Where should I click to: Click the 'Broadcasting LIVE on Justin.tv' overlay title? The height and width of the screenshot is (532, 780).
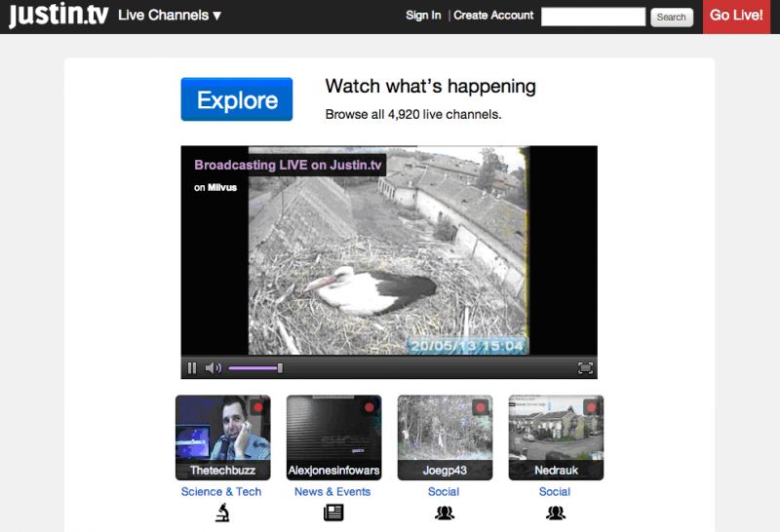[288, 165]
